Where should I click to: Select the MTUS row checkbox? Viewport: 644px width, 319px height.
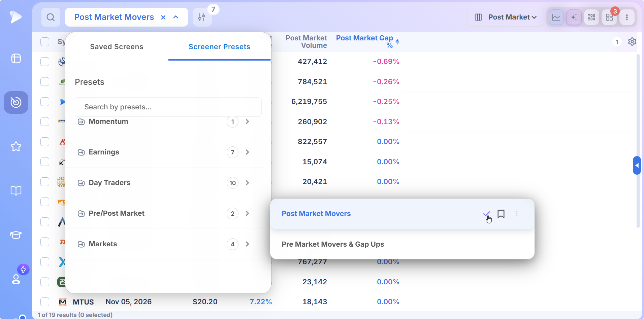point(45,302)
